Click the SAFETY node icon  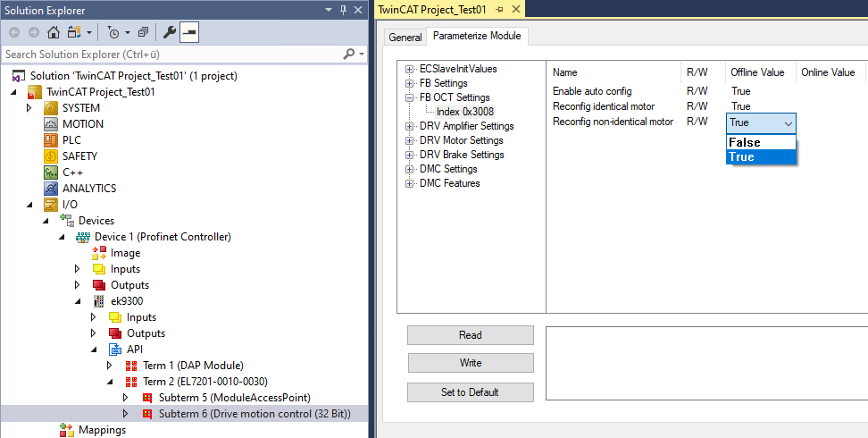coord(51,156)
